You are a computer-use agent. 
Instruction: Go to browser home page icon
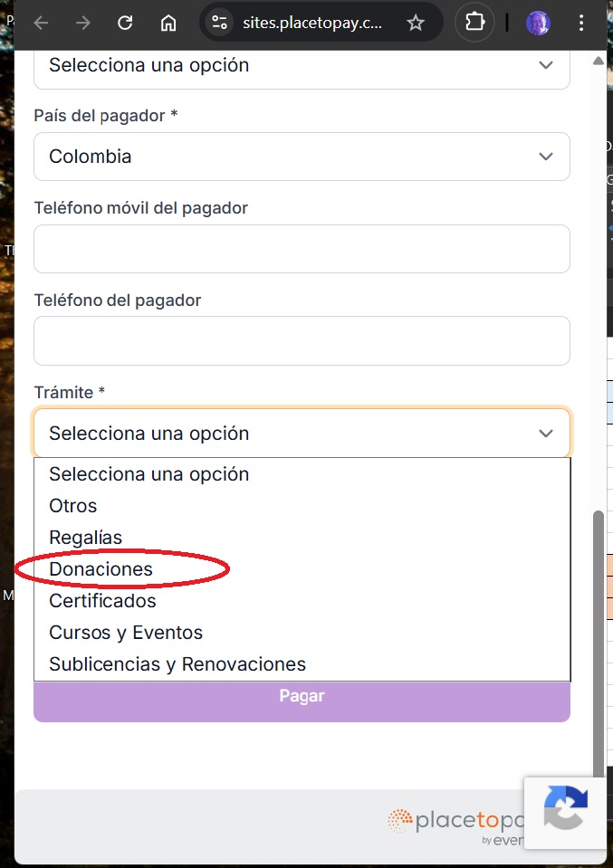click(x=168, y=24)
